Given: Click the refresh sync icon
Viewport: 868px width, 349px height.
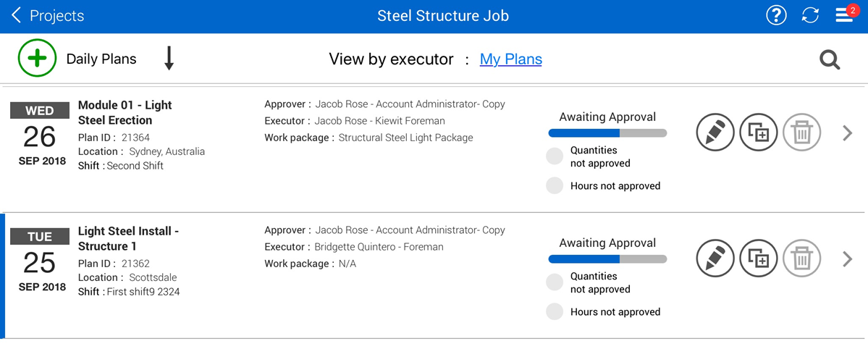Looking at the screenshot, I should (810, 16).
